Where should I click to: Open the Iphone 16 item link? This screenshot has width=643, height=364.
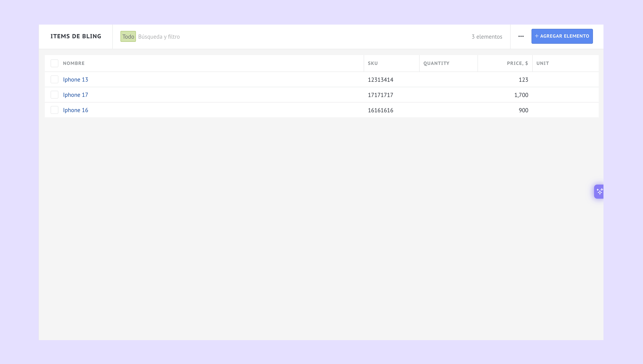pos(75,110)
